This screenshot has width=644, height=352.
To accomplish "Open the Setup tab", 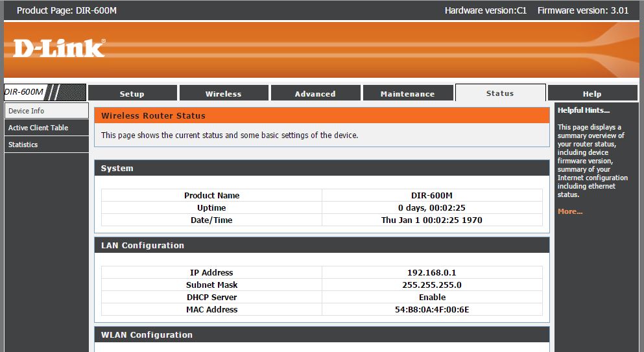I will click(x=132, y=93).
